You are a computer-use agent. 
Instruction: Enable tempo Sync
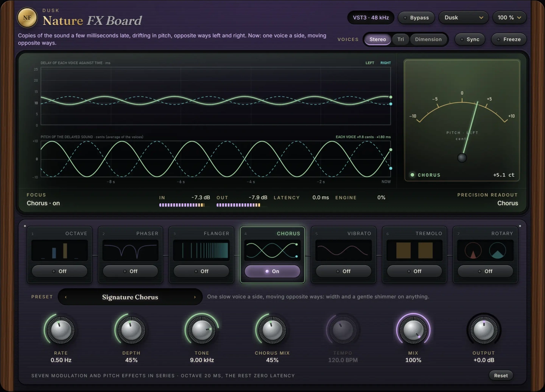pos(470,39)
